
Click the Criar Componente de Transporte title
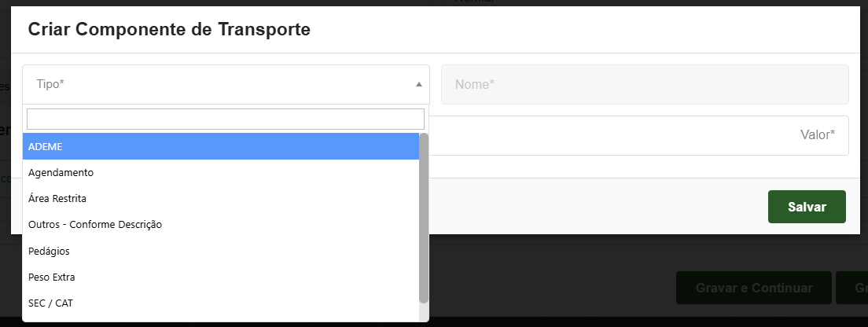pyautogui.click(x=169, y=30)
